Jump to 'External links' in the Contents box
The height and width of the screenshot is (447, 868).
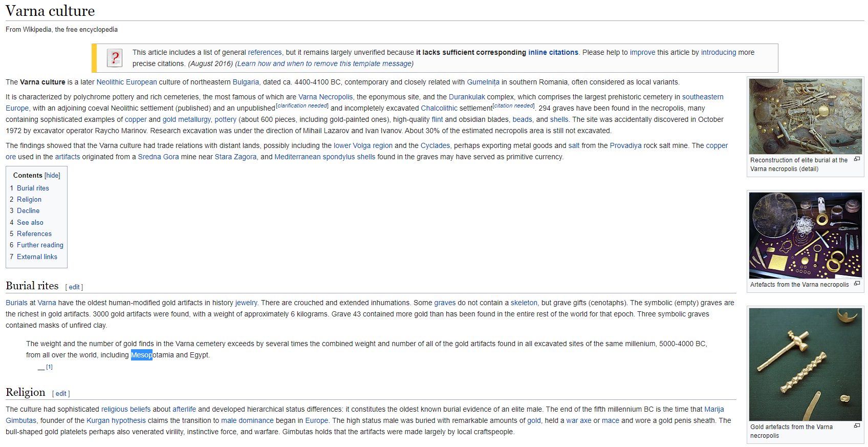tap(37, 257)
